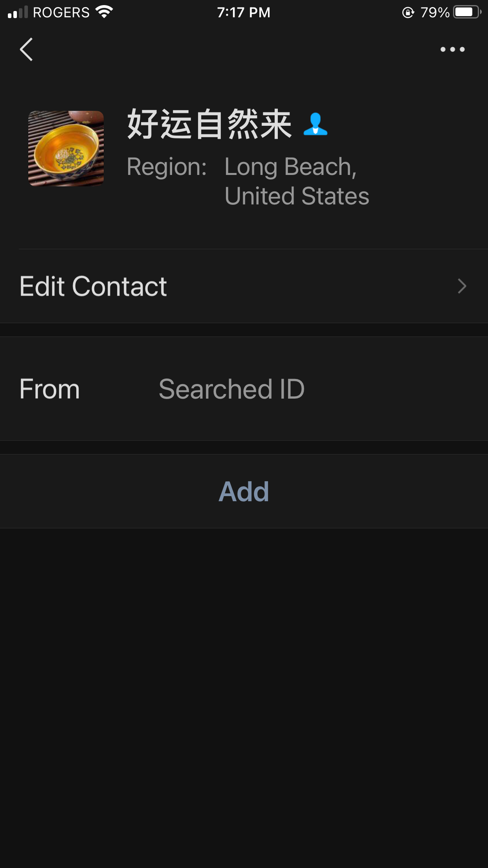Image resolution: width=488 pixels, height=868 pixels.
Task: Tap the From label
Action: (x=50, y=389)
